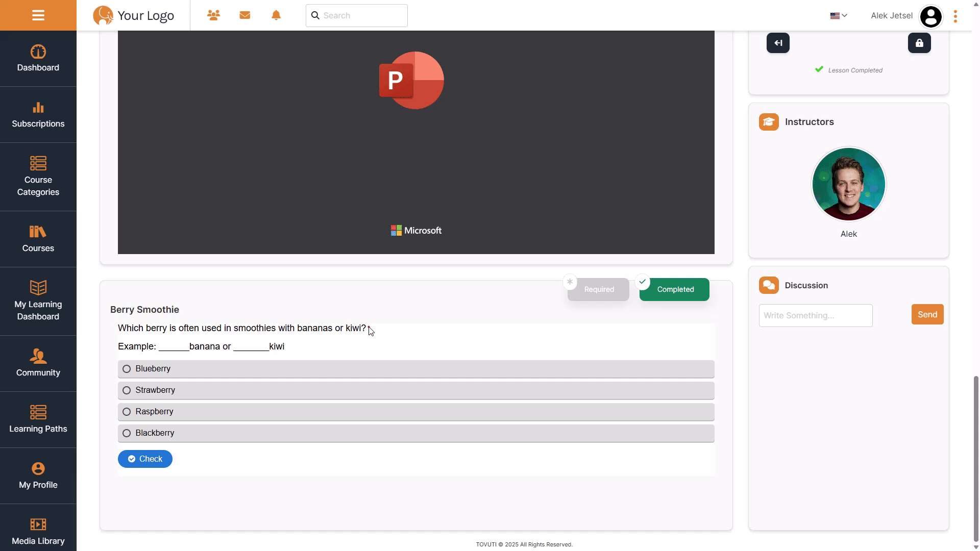This screenshot has width=980, height=551.
Task: Click the checkmark icon on Completed
Action: point(642,282)
